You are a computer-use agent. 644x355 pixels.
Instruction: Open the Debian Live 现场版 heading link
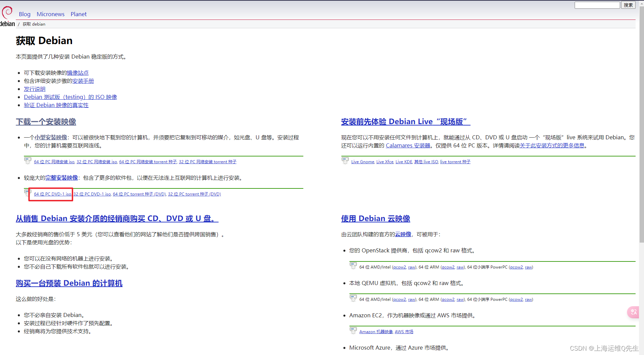(x=406, y=122)
